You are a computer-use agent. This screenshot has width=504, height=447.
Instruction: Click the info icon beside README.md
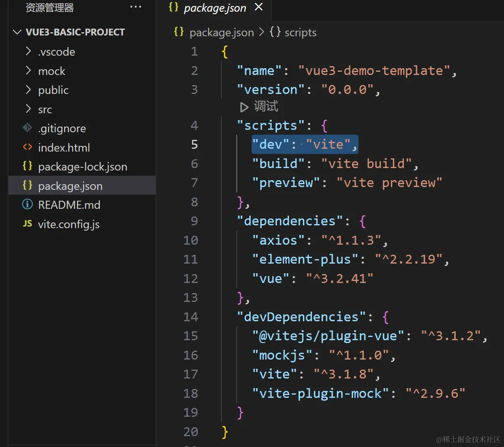click(27, 204)
